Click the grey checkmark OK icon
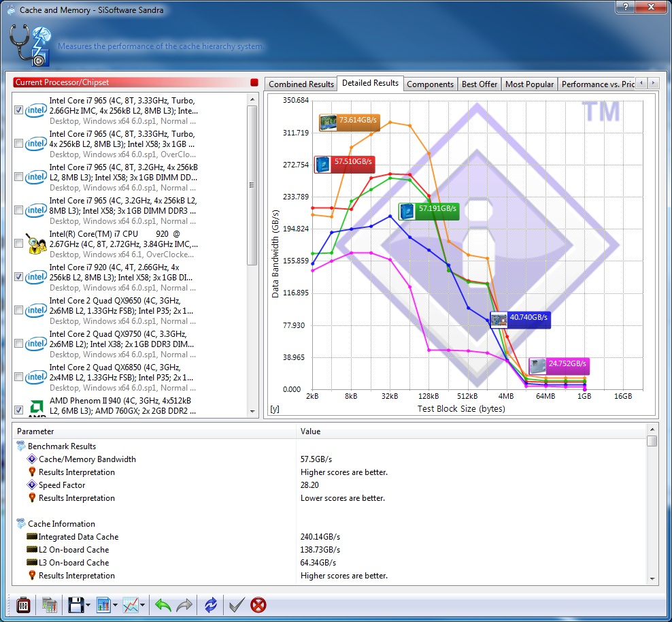The image size is (672, 622). [x=237, y=605]
